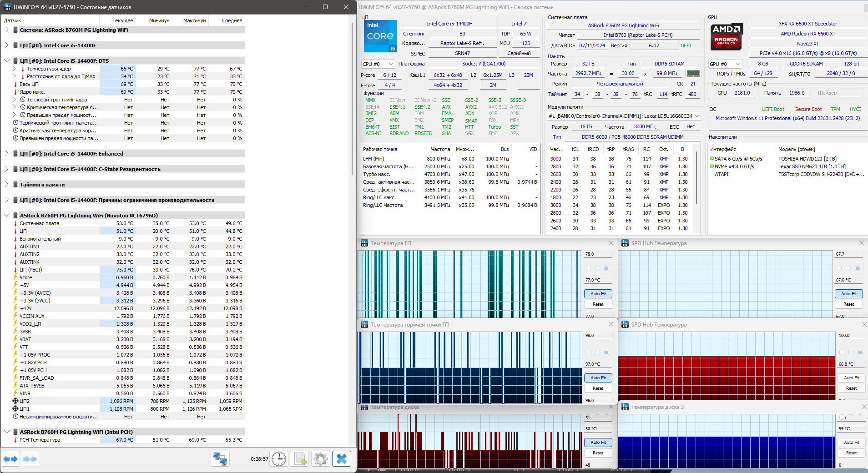The width and height of the screenshot is (868, 473).
Task: Reset the timer using the clock icon
Action: pos(279,459)
